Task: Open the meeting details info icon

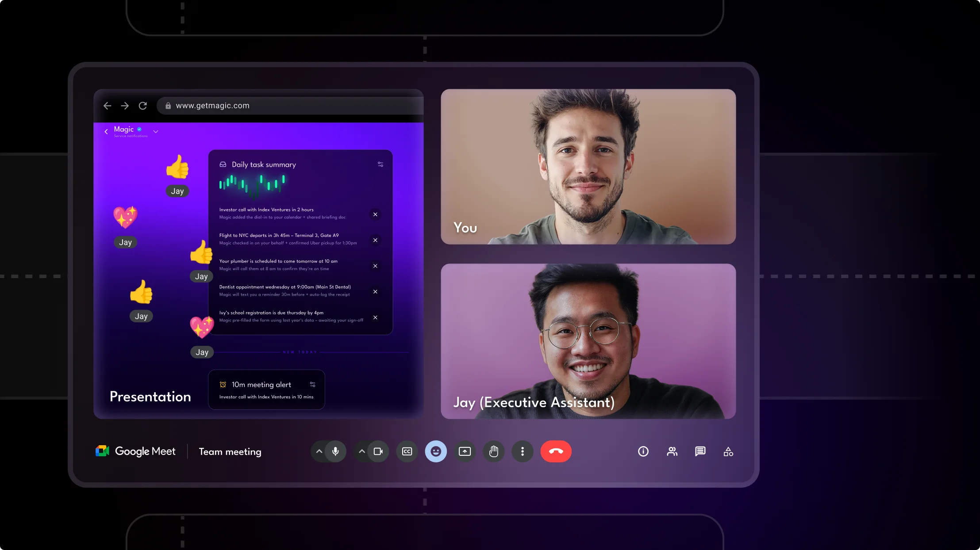Action: coord(643,451)
